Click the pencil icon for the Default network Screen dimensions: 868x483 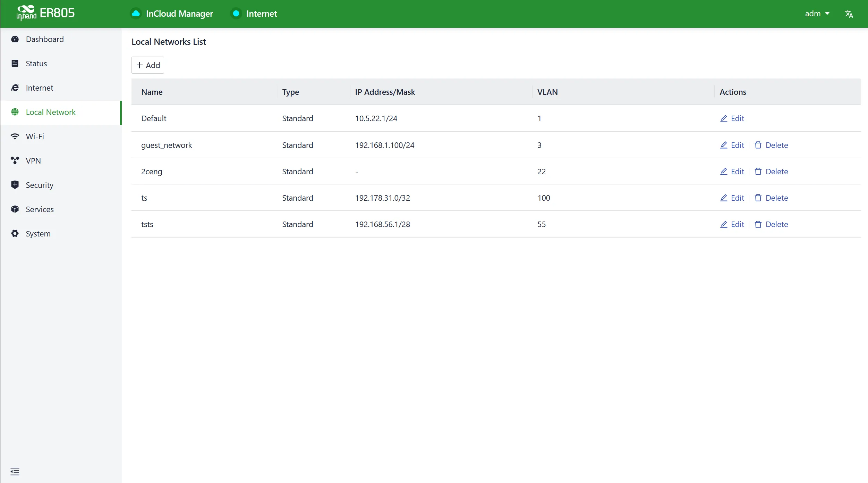pos(724,119)
